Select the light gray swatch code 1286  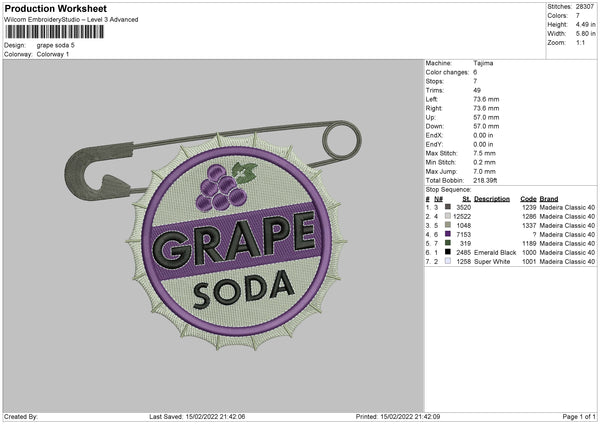point(448,216)
